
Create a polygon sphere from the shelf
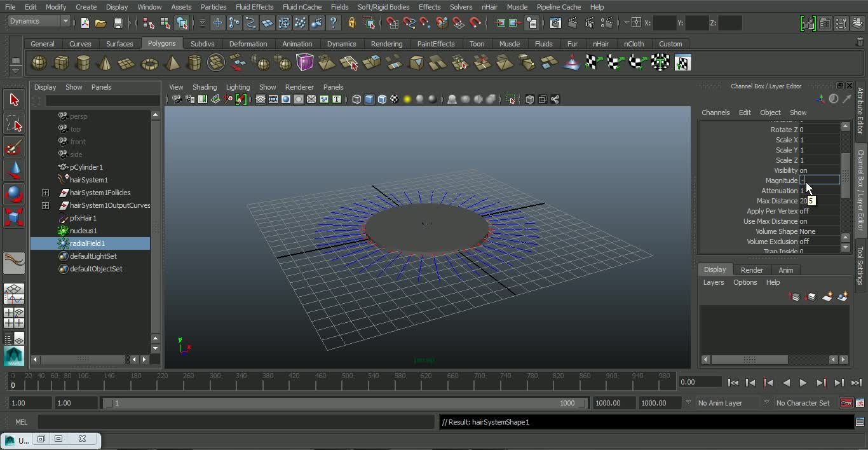coord(39,63)
